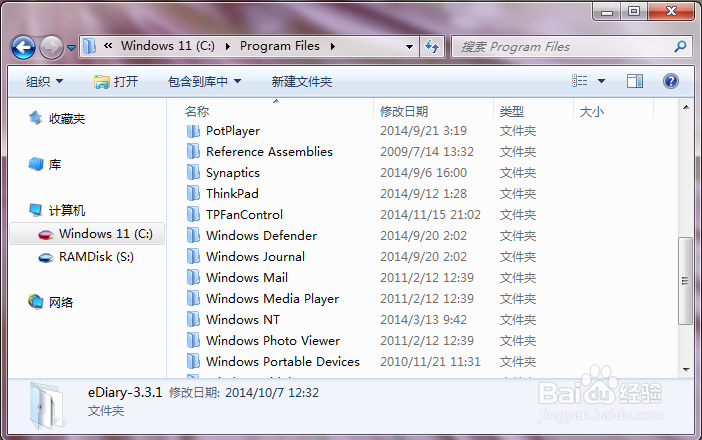This screenshot has height=440, width=702.
Task: Select 库 in the navigation pane
Action: tap(55, 165)
